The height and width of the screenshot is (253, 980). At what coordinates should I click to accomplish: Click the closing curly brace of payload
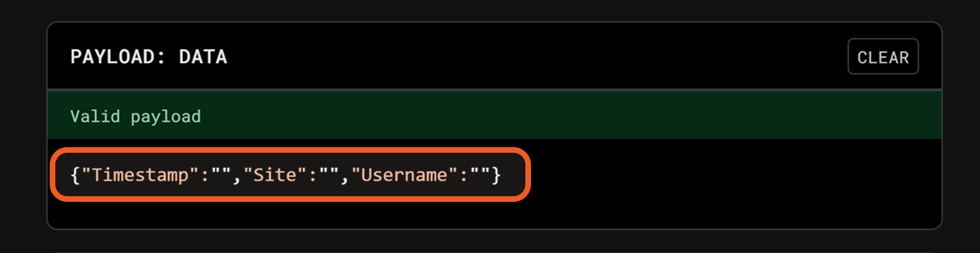497,175
